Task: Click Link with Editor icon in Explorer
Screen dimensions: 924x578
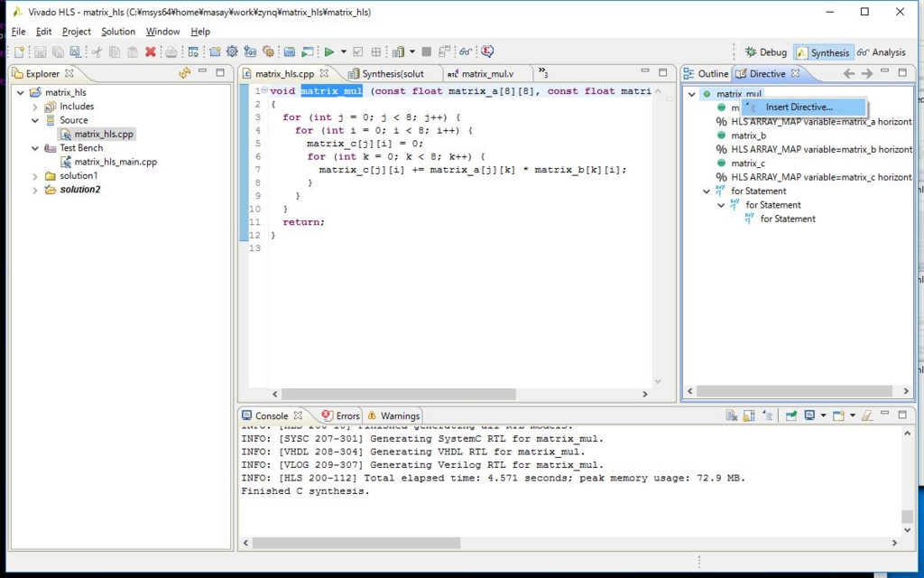Action: 184,72
